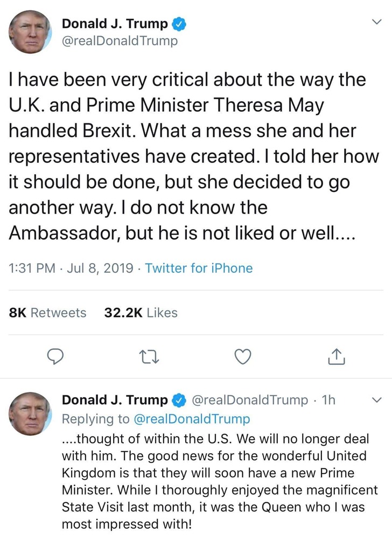
Task: Click Donald J. Trump name in header
Action: pos(115,24)
